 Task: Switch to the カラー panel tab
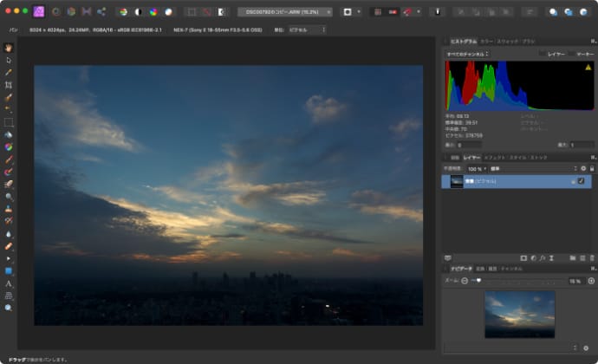(x=486, y=41)
